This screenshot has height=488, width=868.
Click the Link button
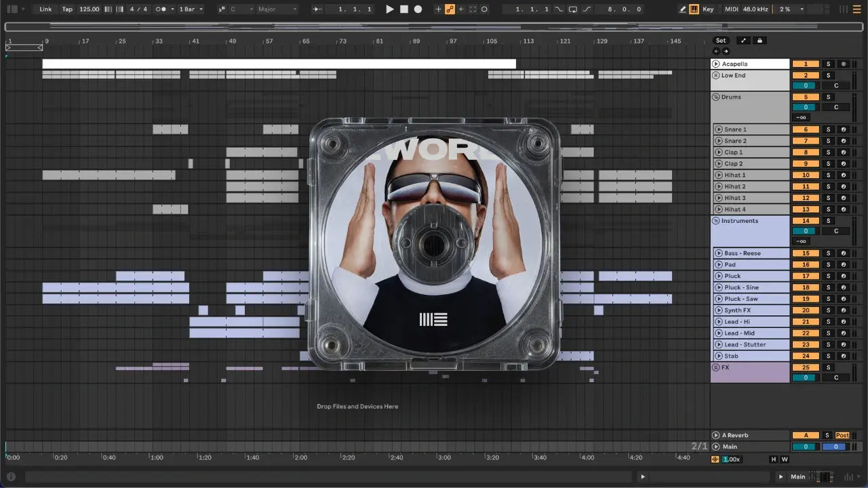tap(45, 9)
